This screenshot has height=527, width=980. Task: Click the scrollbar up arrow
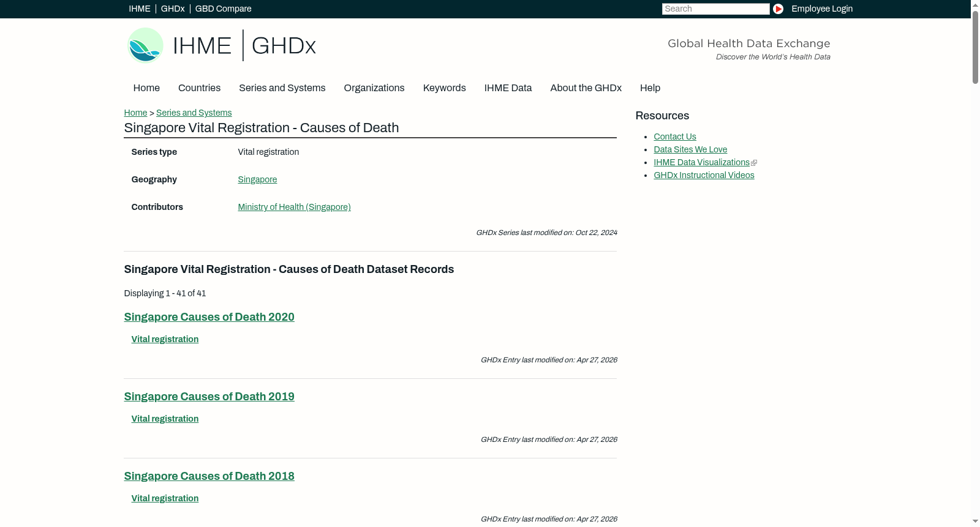pyautogui.click(x=975, y=5)
